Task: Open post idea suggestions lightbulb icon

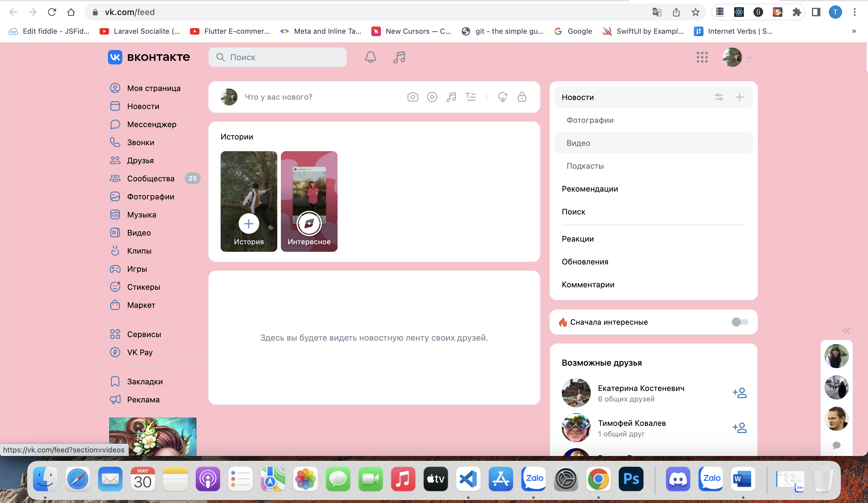Action: point(502,97)
